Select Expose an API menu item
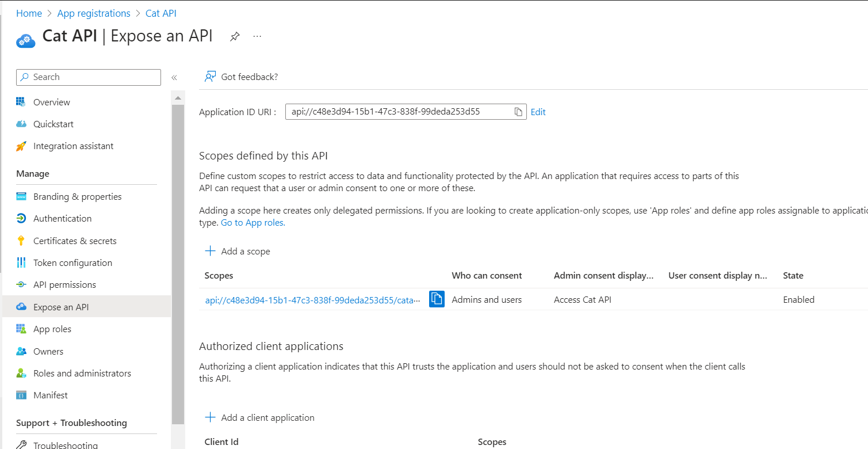 (86, 307)
